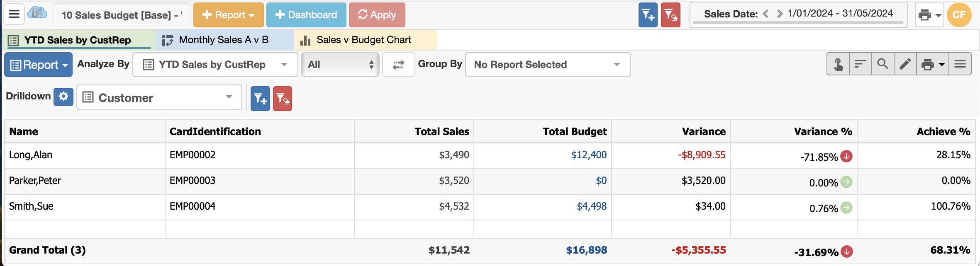Open the All selector
Screen dimensions: 980x266
coord(340,65)
